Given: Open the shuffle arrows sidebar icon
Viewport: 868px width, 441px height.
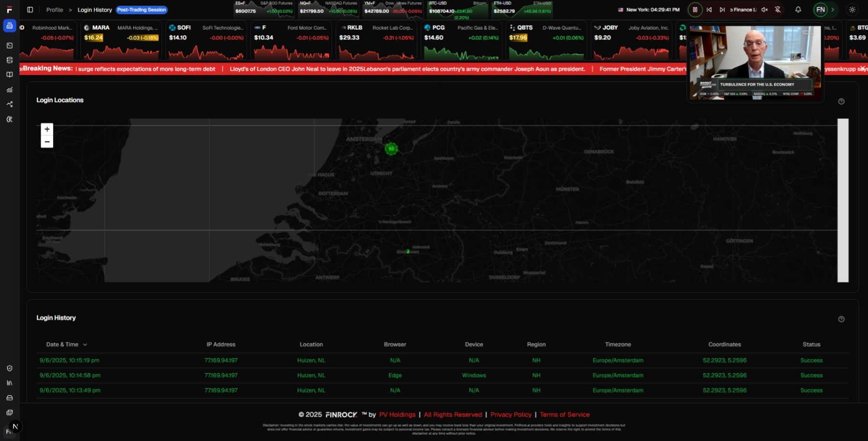Looking at the screenshot, I should pyautogui.click(x=10, y=104).
